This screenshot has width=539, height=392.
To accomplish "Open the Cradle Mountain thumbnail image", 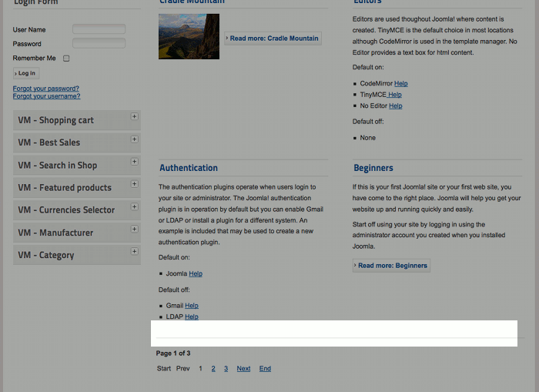I will click(x=189, y=36).
